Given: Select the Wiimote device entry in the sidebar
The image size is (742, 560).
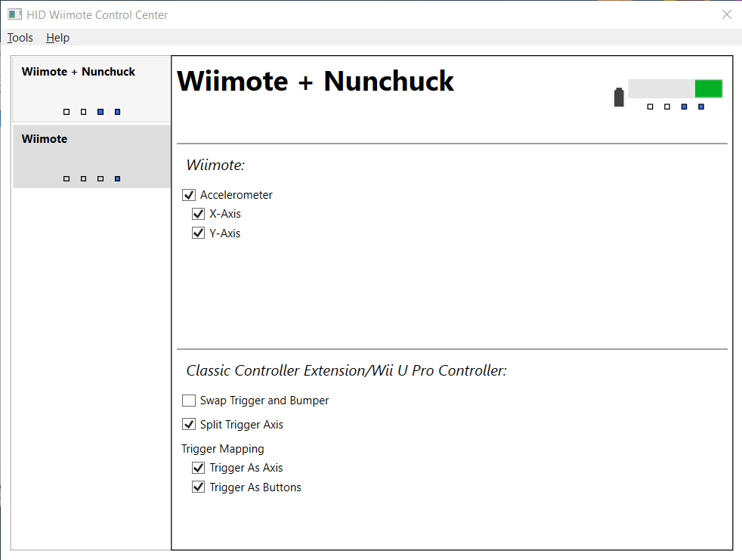Looking at the screenshot, I should [x=91, y=156].
